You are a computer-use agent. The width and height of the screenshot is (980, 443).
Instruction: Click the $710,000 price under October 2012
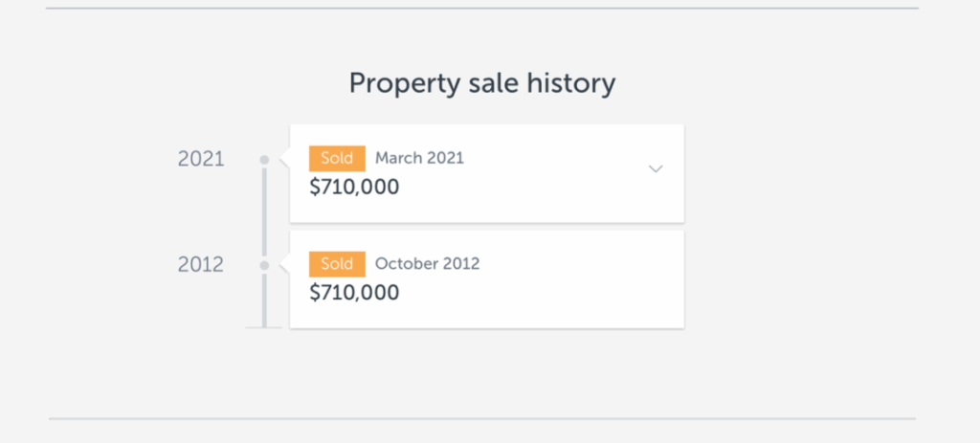pos(354,292)
